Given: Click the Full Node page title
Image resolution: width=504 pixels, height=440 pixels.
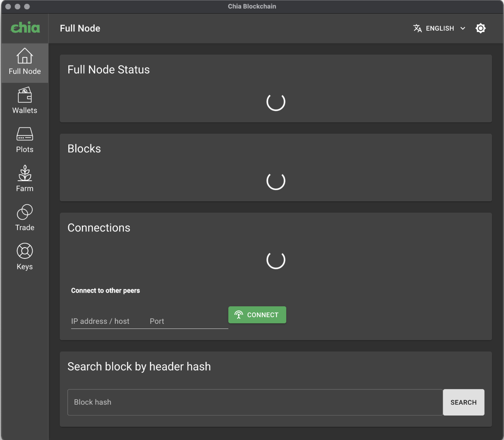Looking at the screenshot, I should point(80,28).
